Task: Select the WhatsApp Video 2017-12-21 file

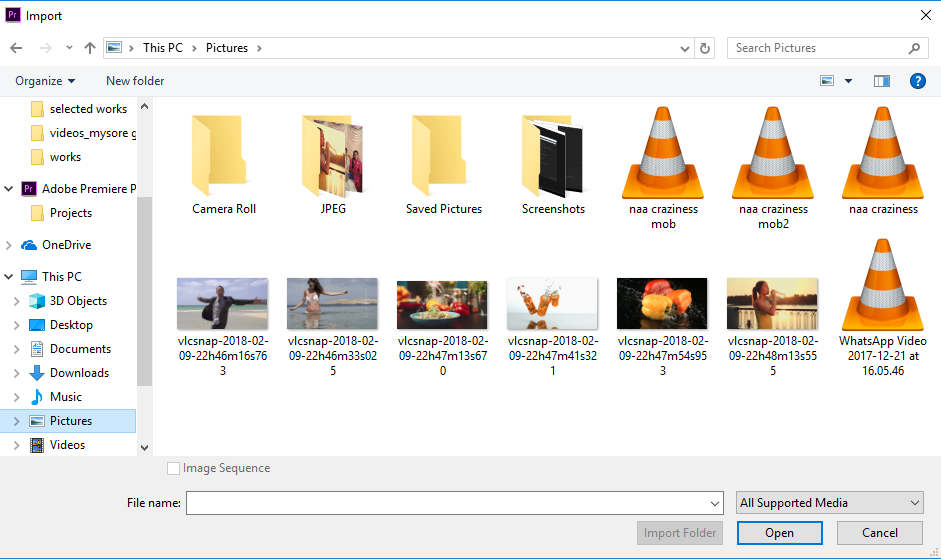Action: tap(883, 307)
